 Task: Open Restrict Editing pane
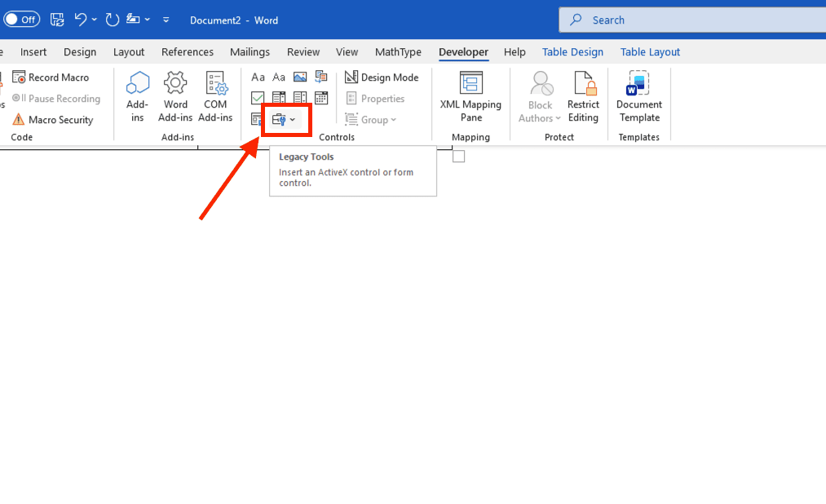[x=583, y=96]
